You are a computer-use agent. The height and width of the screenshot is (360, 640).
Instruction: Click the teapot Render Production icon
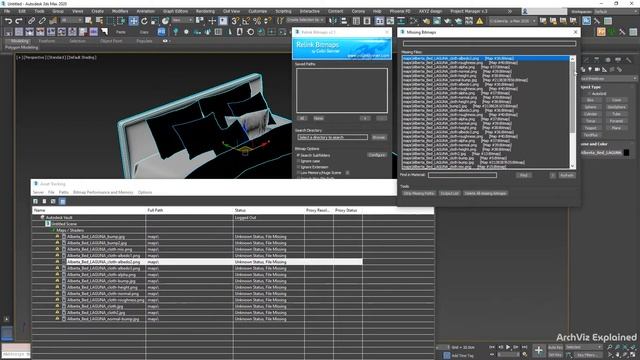(448, 21)
